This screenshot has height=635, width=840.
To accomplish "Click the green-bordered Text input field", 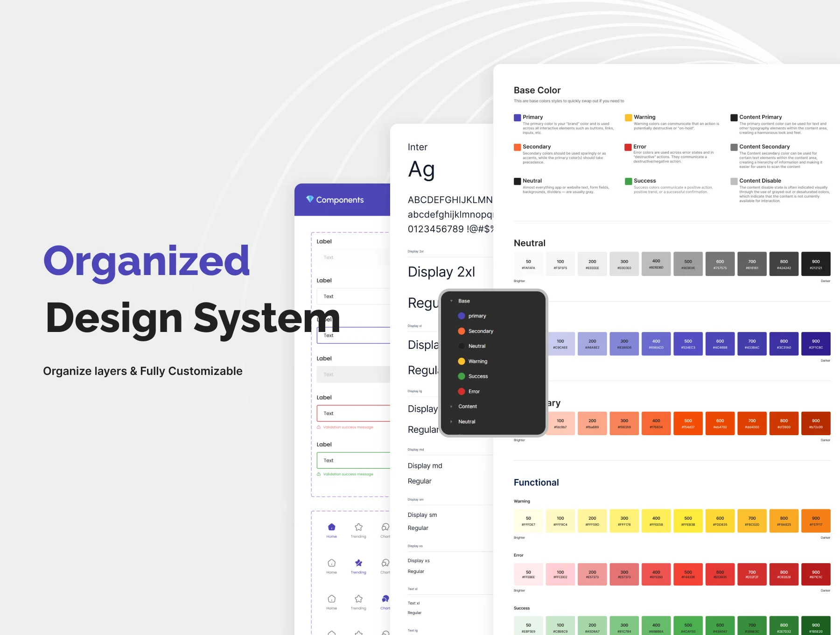I will tap(353, 460).
